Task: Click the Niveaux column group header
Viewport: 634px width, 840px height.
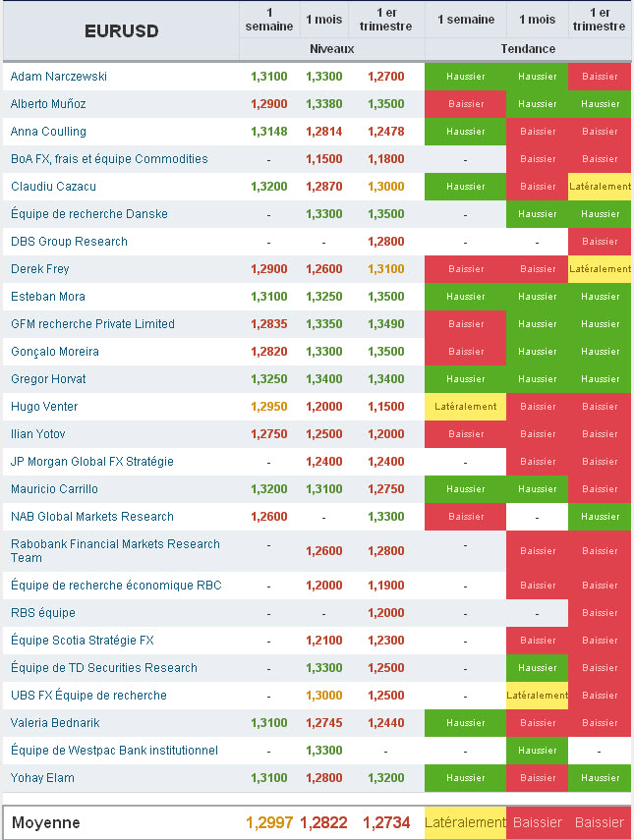Action: [331, 49]
